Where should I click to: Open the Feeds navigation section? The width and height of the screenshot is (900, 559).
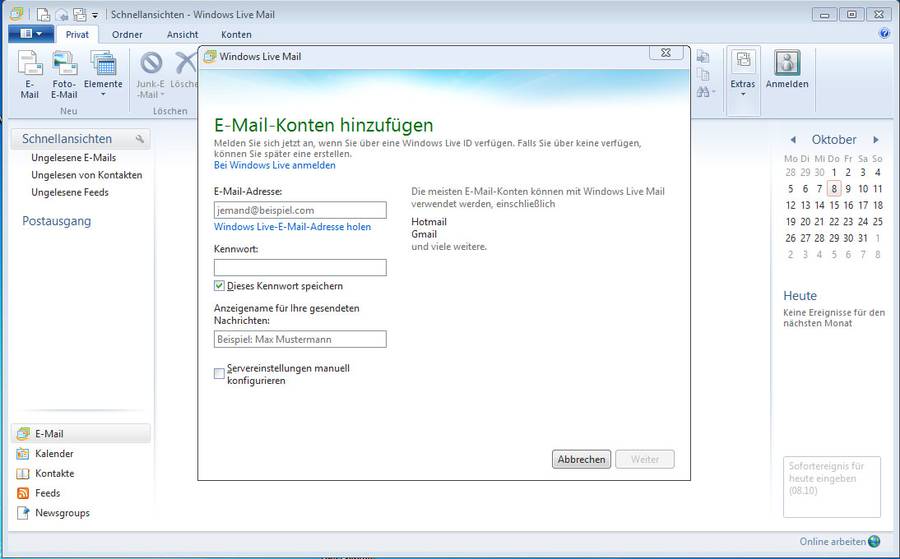pyautogui.click(x=38, y=492)
